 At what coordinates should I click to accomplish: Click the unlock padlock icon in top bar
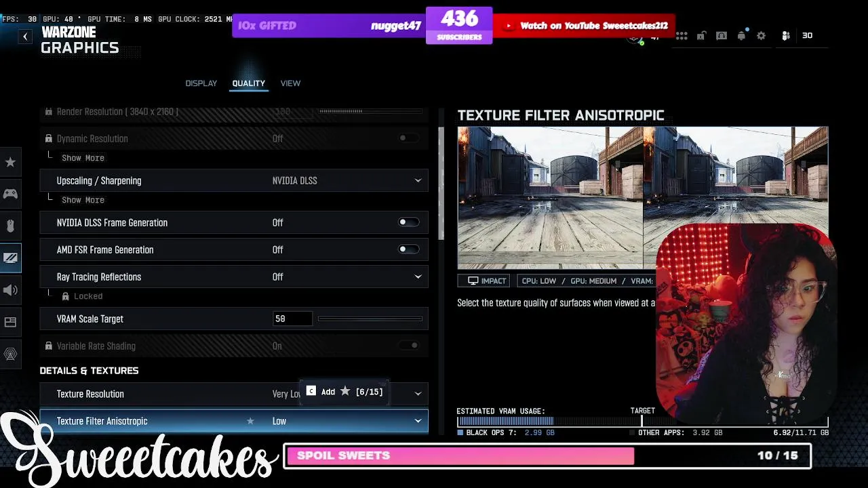(702, 36)
